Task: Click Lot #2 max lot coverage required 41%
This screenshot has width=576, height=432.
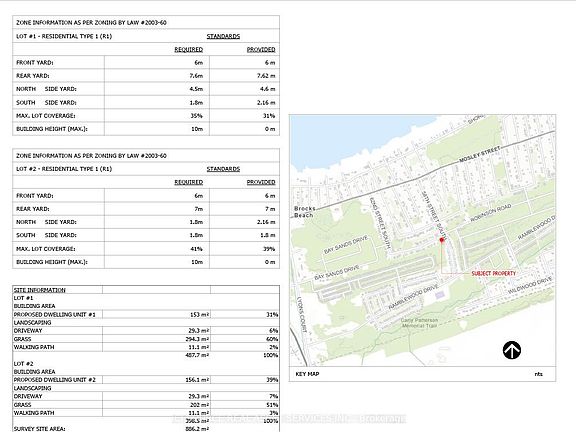Action: 197,249
